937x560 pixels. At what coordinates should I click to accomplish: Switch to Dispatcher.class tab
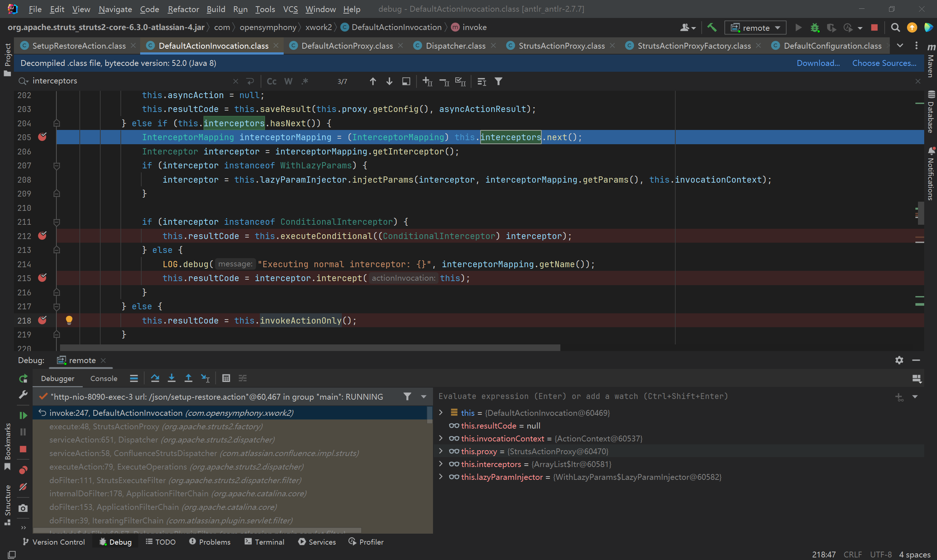pos(455,46)
